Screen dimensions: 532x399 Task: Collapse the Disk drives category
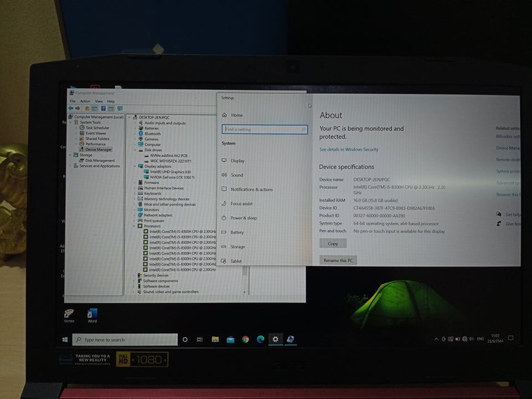click(135, 150)
